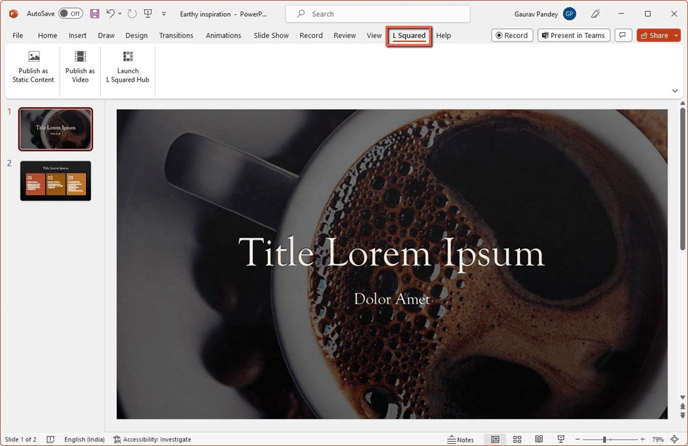The height and width of the screenshot is (446, 688).
Task: Open the View tab
Action: (374, 36)
